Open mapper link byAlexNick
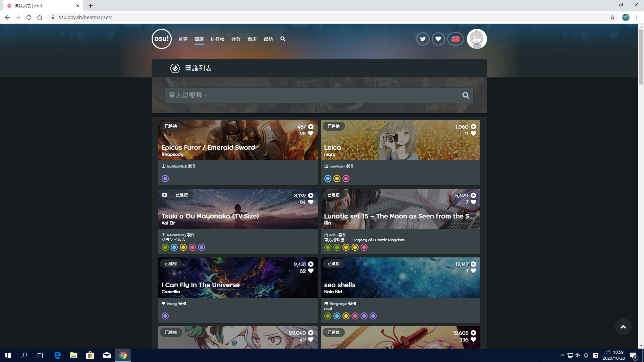 point(177,166)
